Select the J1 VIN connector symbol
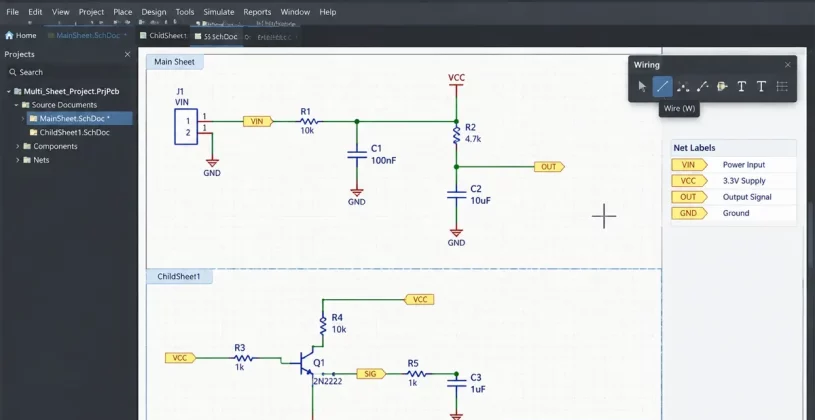Screen dimensions: 815x420 click(186, 126)
